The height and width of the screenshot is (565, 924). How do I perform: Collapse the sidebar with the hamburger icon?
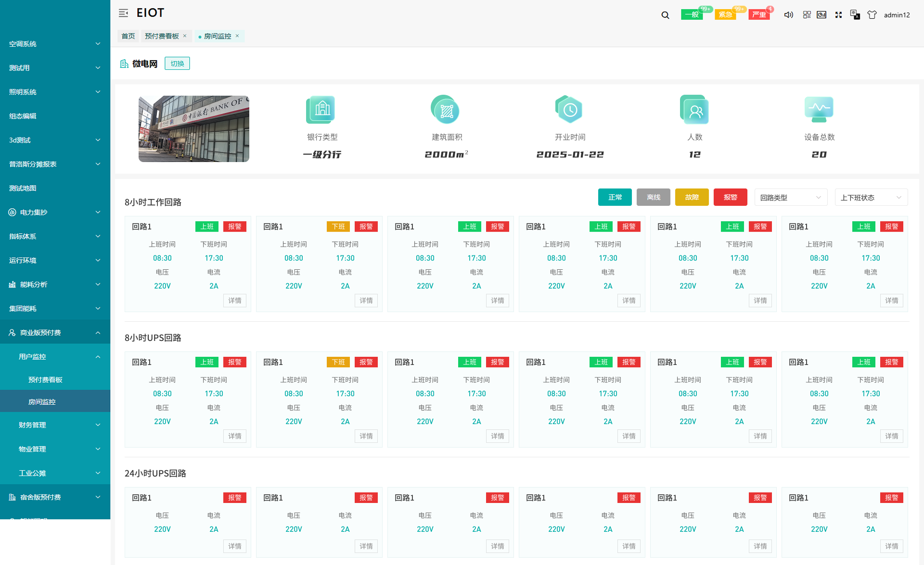[123, 13]
